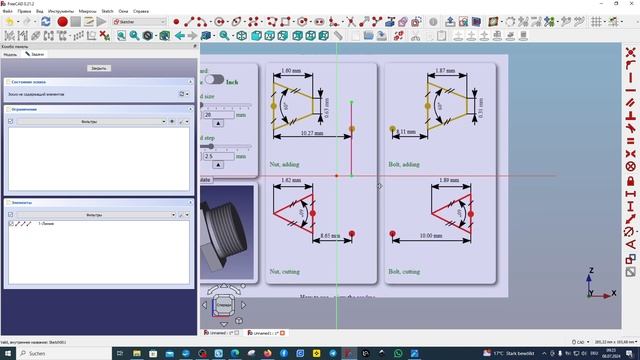Click the thread size value field
This screenshot has height=360, width=640.
(219, 115)
